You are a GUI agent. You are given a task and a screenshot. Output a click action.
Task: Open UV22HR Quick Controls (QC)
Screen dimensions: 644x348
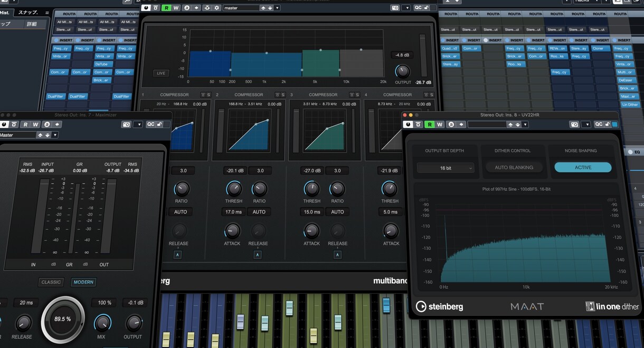598,124
